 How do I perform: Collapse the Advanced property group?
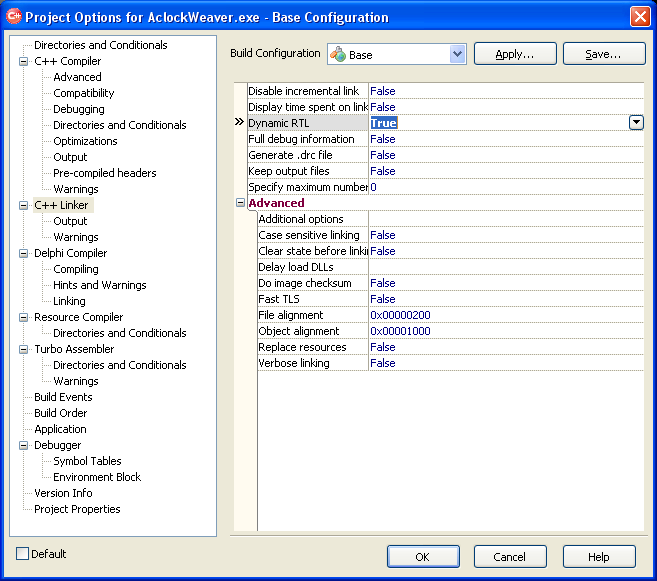[x=241, y=203]
